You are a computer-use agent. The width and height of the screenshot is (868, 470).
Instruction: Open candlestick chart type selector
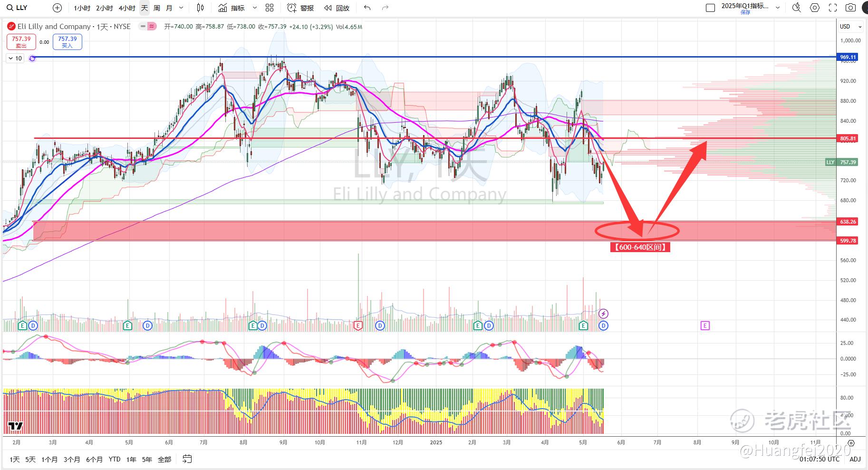point(200,8)
